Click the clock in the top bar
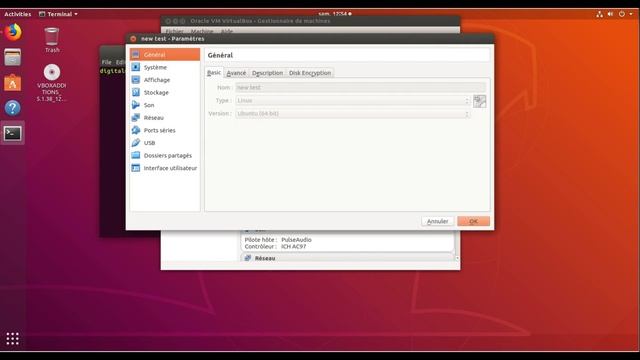The width and height of the screenshot is (640, 360). pos(335,14)
